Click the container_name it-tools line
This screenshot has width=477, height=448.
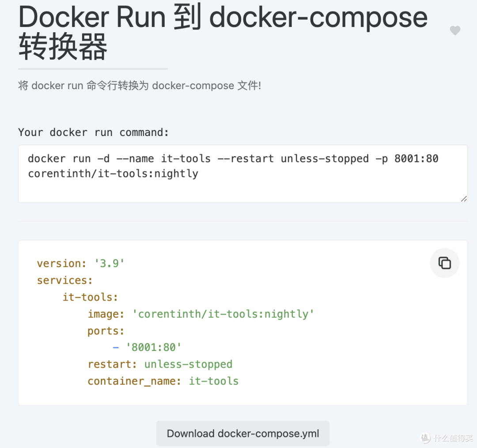click(163, 381)
